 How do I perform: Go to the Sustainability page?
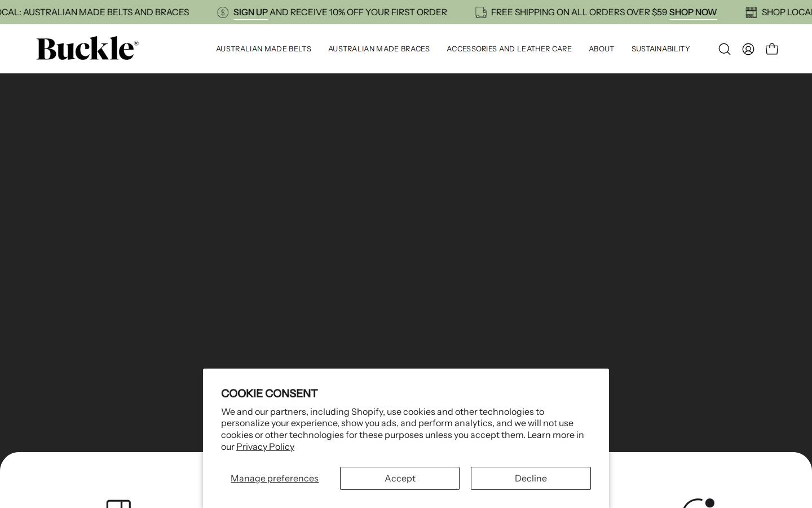click(660, 49)
